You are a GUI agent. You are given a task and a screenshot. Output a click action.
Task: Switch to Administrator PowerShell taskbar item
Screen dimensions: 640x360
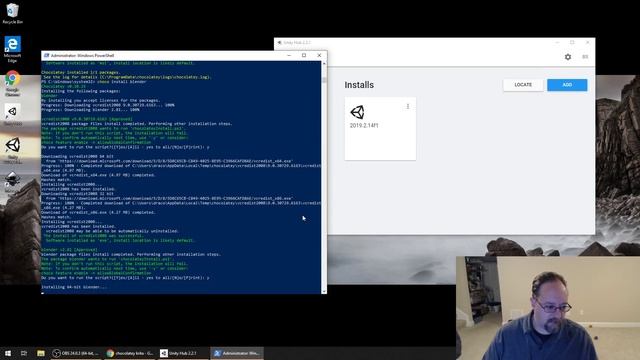point(237,353)
